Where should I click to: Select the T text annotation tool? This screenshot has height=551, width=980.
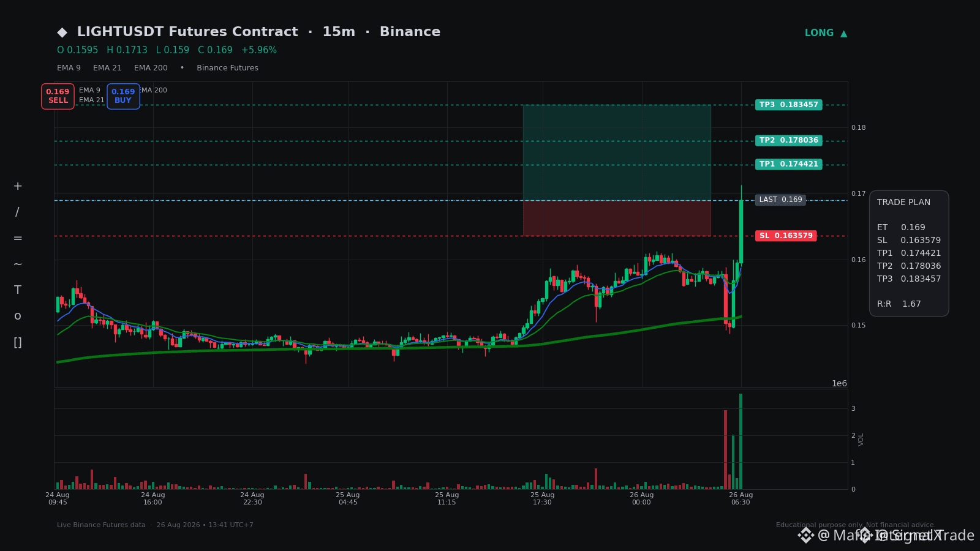coord(18,290)
